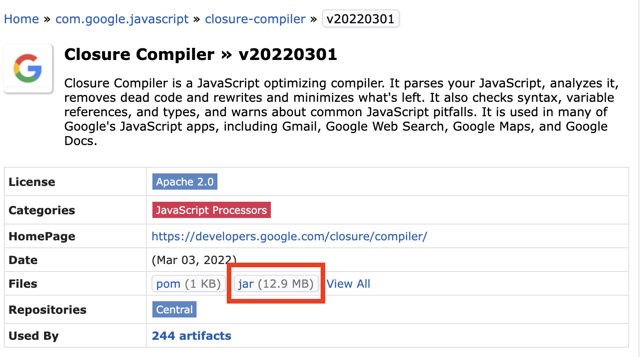Screen dimensions: 644x357
Task: Click the Used By row label
Action: coord(34,336)
